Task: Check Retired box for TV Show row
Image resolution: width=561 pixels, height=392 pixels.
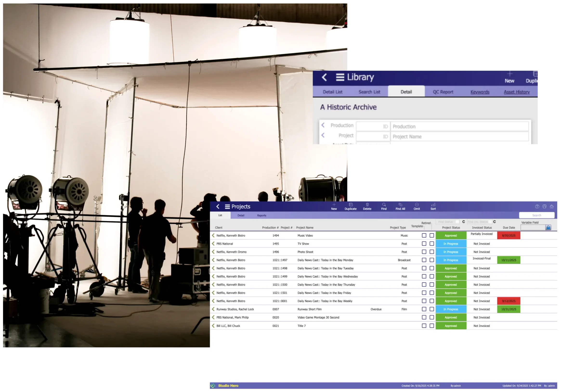Action: click(432, 244)
